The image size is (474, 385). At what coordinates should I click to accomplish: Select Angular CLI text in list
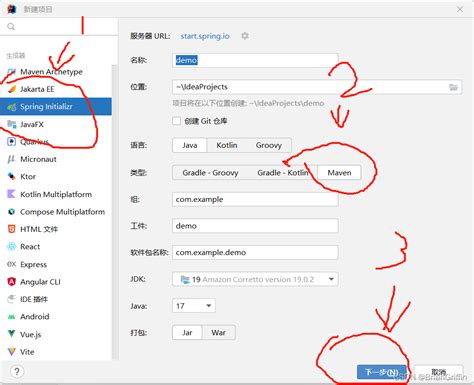[x=40, y=282]
